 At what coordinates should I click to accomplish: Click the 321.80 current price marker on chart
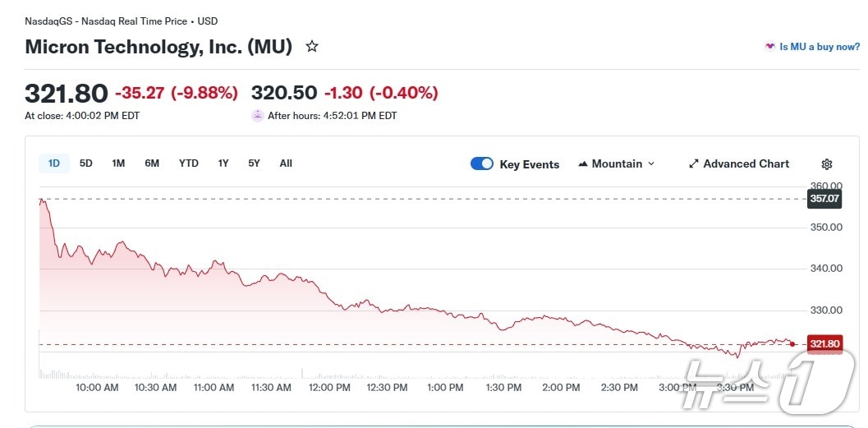824,344
